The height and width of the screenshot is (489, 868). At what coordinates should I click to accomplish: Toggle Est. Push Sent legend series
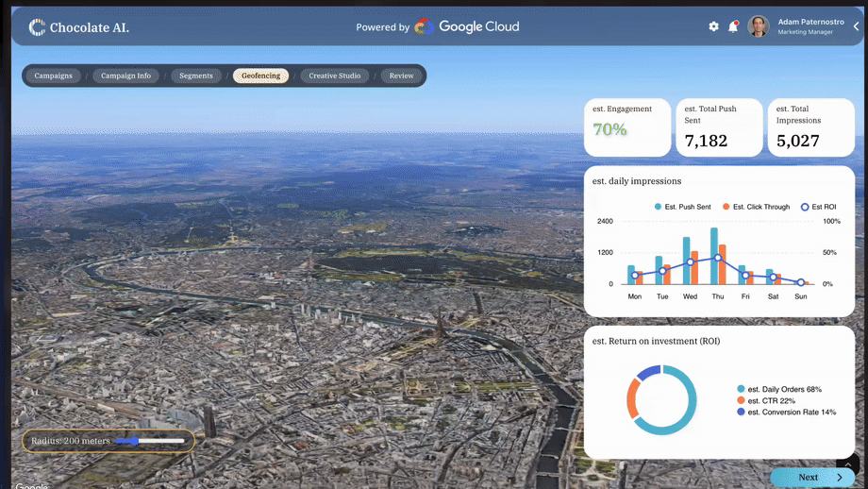[x=682, y=207]
